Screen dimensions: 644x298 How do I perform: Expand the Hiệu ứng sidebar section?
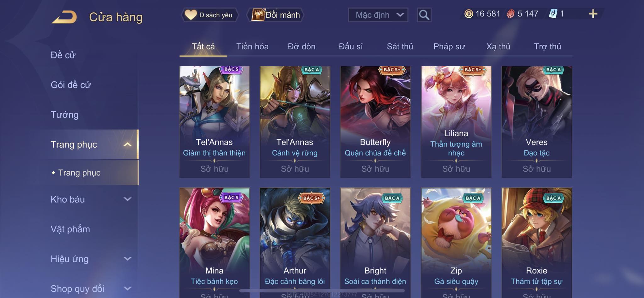coord(127,259)
